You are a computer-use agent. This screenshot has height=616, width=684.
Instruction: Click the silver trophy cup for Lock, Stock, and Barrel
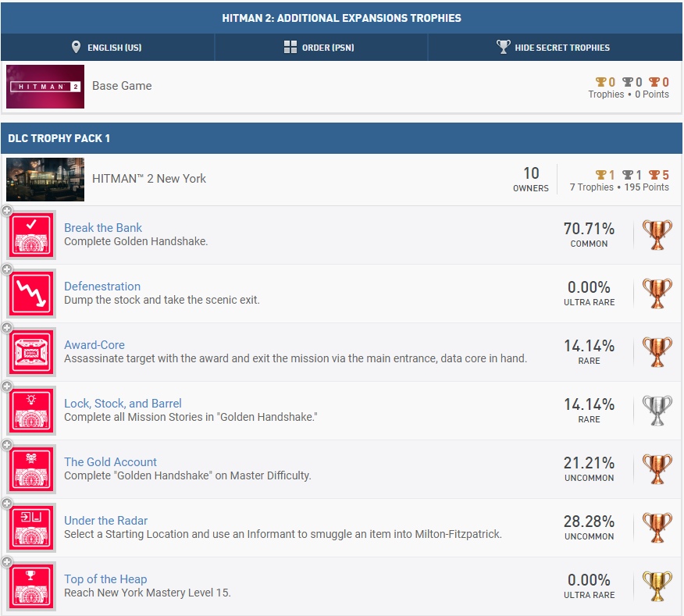coord(657,411)
